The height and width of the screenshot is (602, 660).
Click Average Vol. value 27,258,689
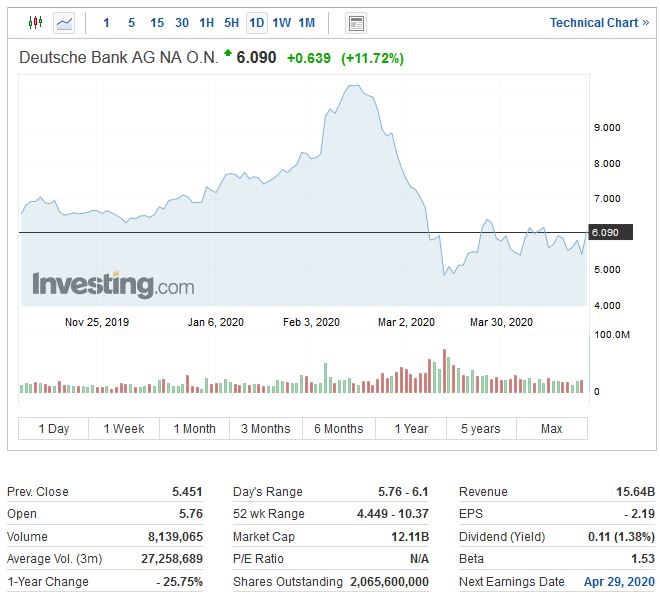pyautogui.click(x=172, y=559)
